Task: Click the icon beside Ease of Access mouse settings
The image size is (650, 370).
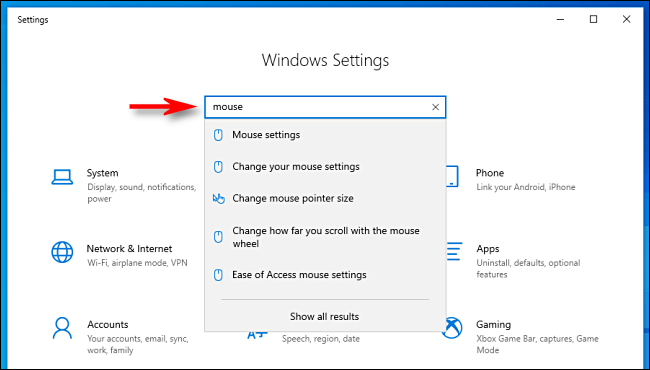Action: coord(218,275)
